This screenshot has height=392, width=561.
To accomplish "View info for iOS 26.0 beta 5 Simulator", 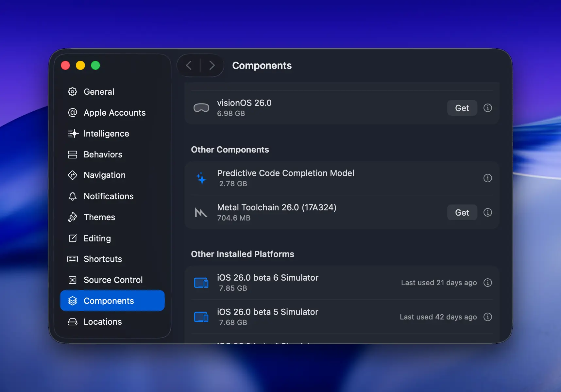I will (x=487, y=317).
